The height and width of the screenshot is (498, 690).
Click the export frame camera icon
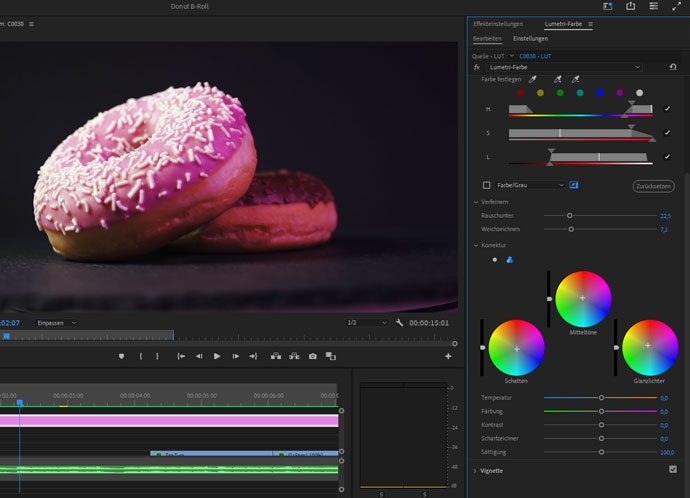pyautogui.click(x=312, y=356)
